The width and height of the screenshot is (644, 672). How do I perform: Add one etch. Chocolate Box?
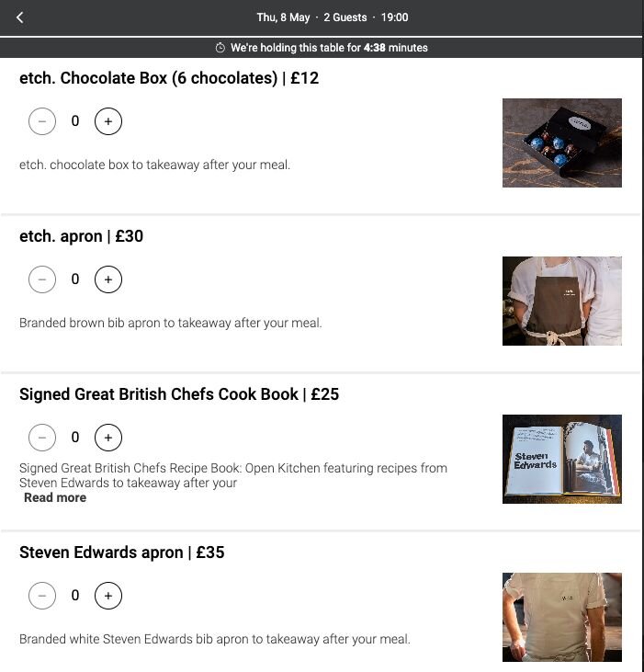click(x=108, y=121)
